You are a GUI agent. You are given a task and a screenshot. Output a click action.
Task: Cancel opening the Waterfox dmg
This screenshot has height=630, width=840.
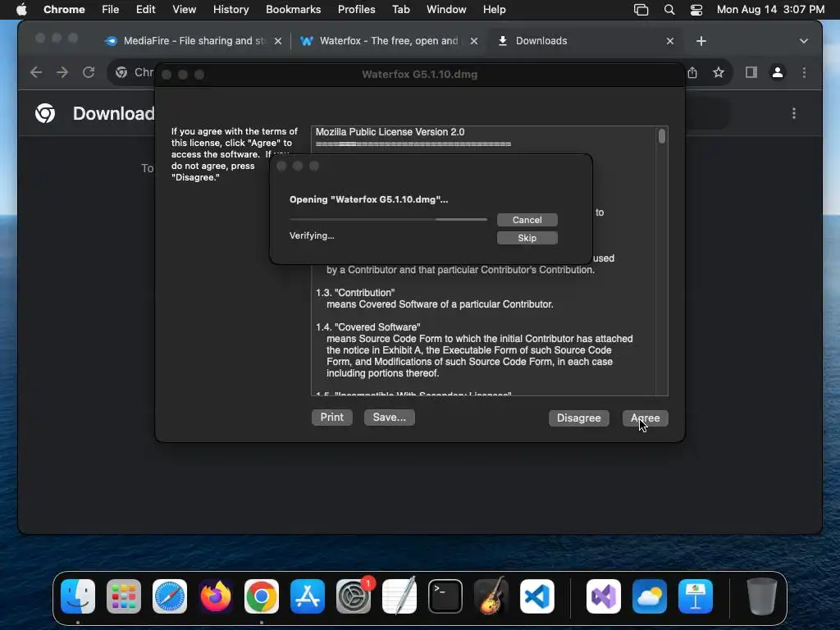coord(527,220)
